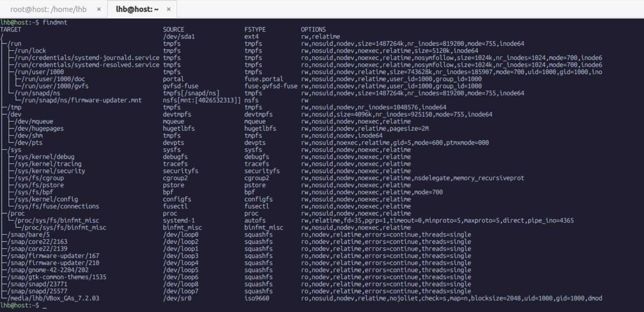The image size is (644, 312).
Task: Click the findmnt command on the first line
Action: pyautogui.click(x=55, y=22)
